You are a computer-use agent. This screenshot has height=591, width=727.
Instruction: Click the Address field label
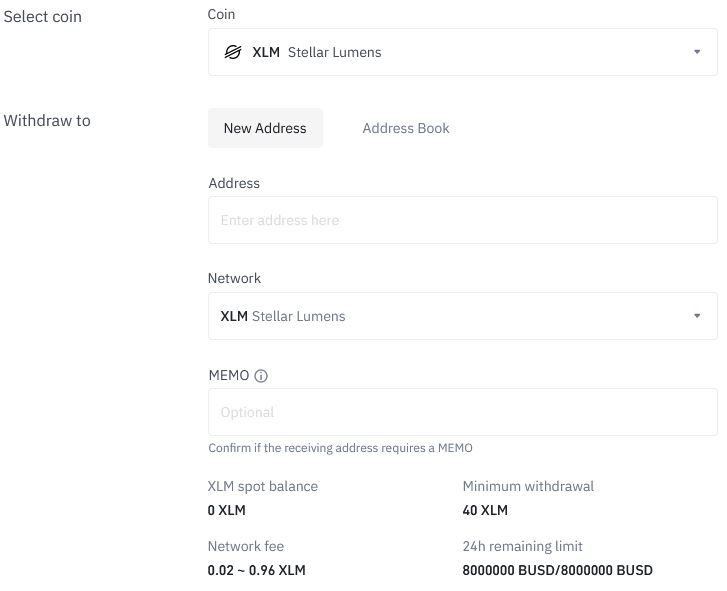pyautogui.click(x=234, y=183)
